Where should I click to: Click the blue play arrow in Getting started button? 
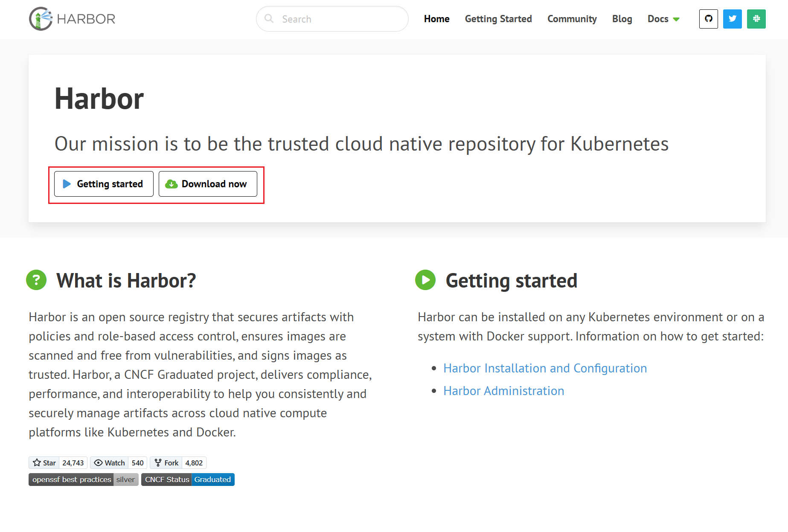tap(67, 184)
